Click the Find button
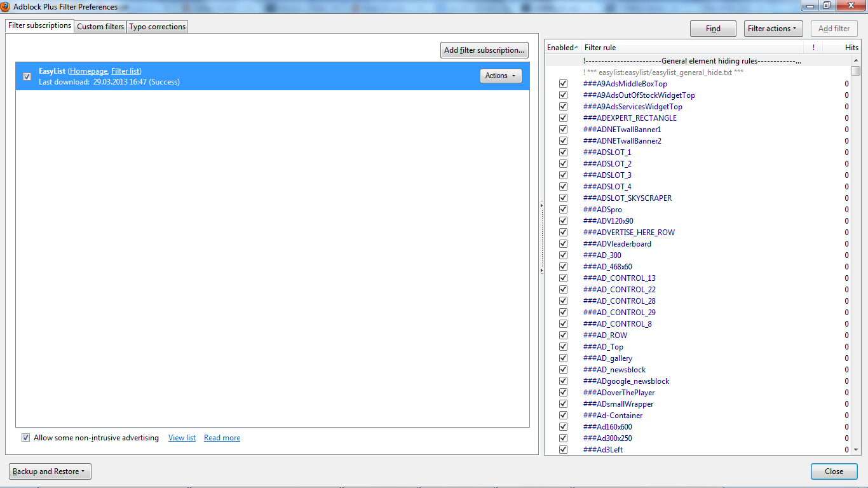Screen dimensions: 868x488 713,29
